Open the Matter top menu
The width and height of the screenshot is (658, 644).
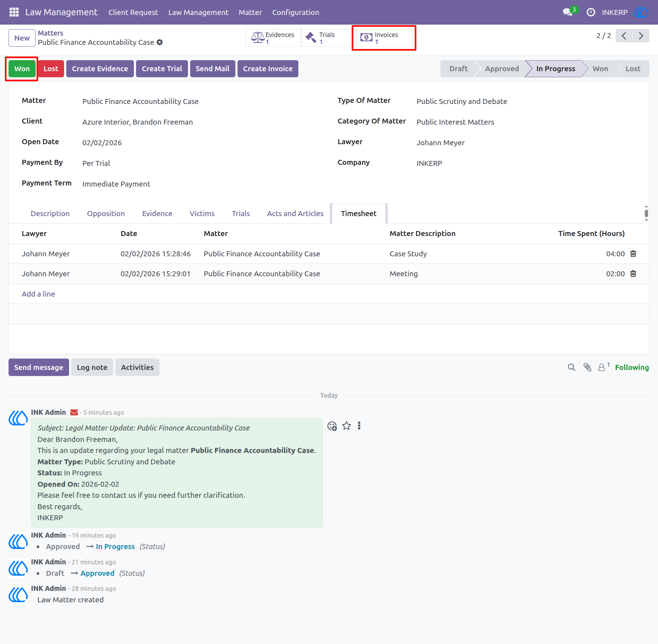(x=250, y=12)
